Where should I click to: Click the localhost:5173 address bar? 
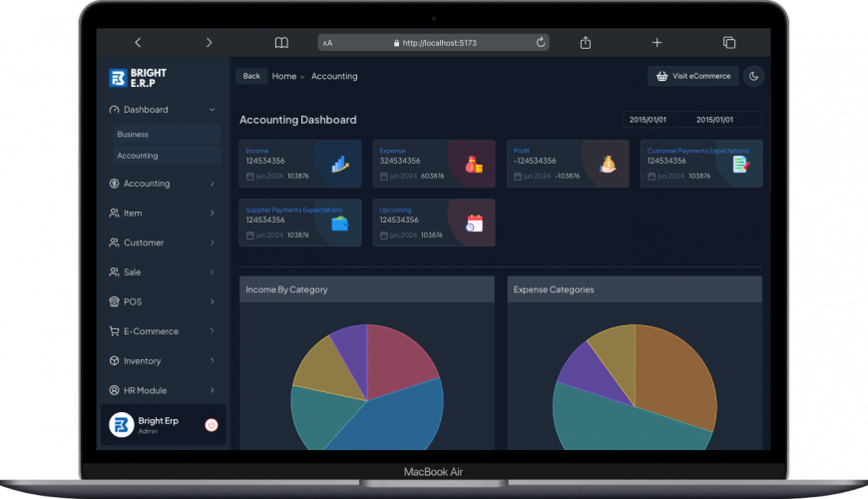[433, 43]
